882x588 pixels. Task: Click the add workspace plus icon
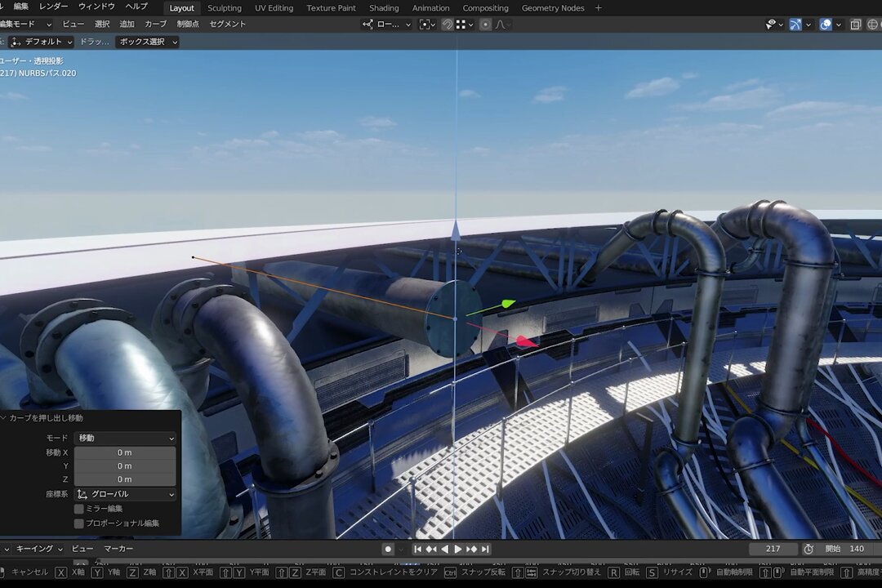(598, 8)
